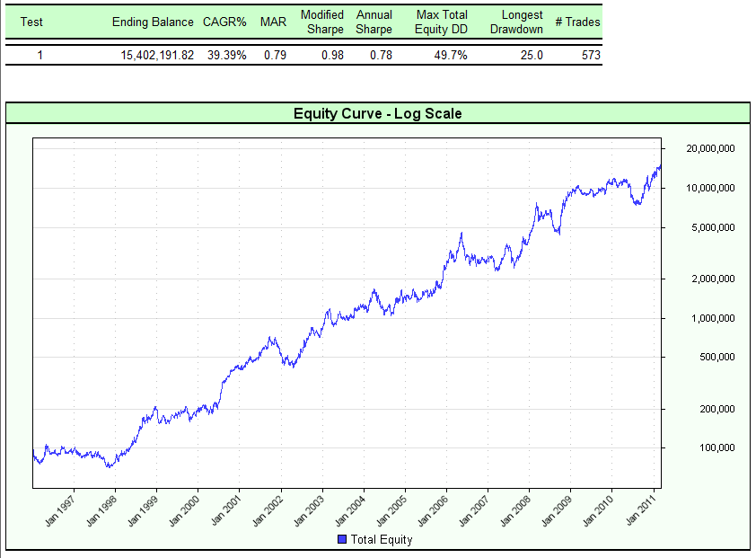This screenshot has width=756, height=558.
Task: Select the Annual Sharpe column header
Action: point(374,22)
